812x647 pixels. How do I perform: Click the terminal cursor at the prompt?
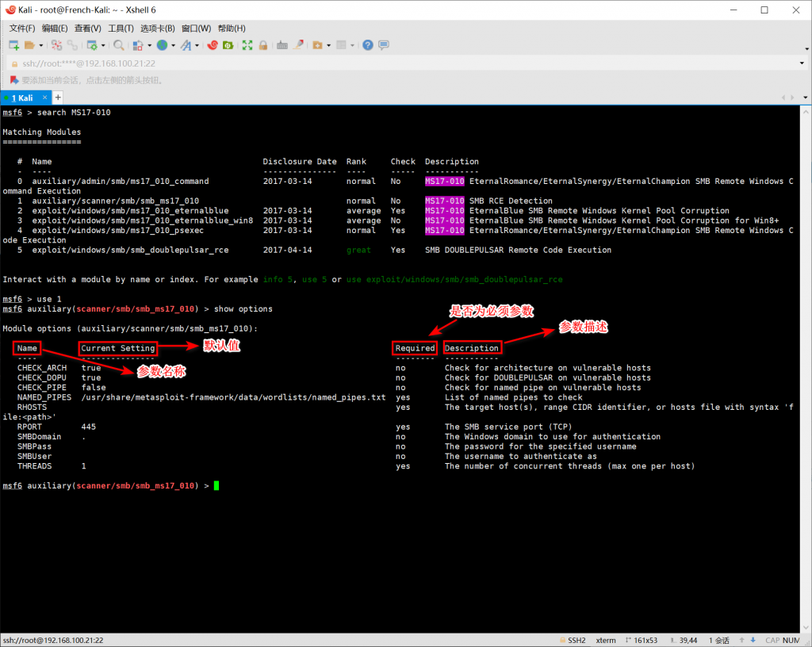216,485
